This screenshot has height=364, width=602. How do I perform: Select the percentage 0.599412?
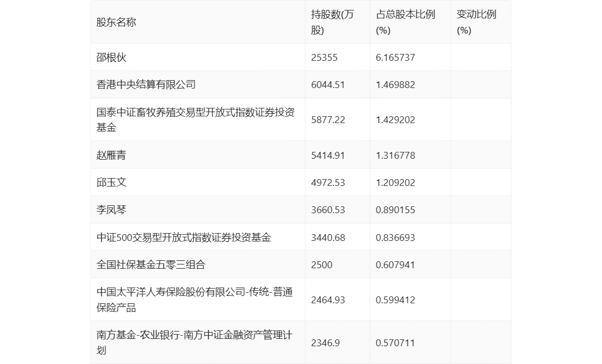pos(395,300)
